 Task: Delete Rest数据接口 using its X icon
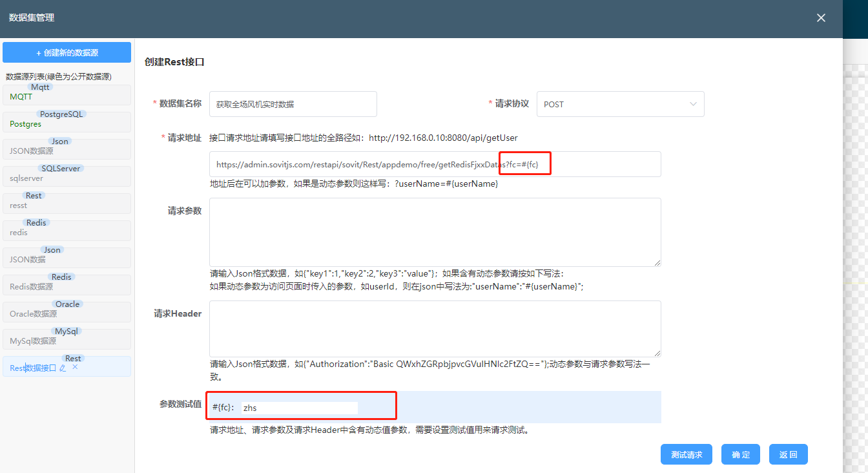[x=75, y=367]
